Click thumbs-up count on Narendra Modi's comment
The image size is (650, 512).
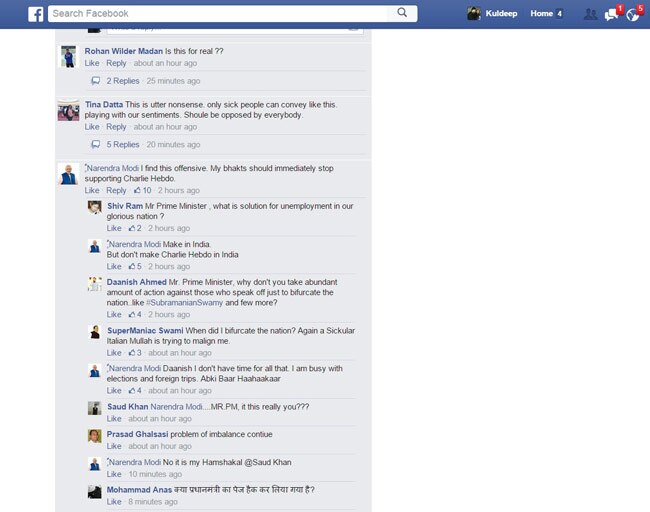143,190
